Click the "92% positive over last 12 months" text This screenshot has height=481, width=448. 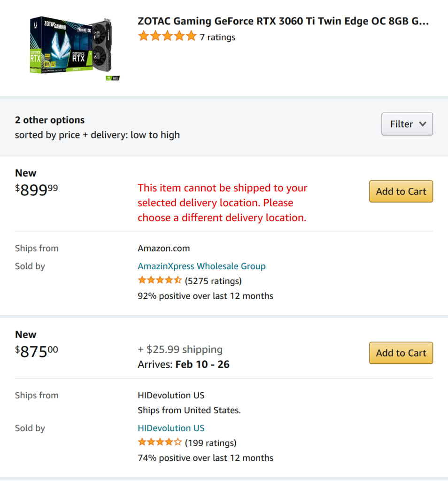pyautogui.click(x=205, y=296)
